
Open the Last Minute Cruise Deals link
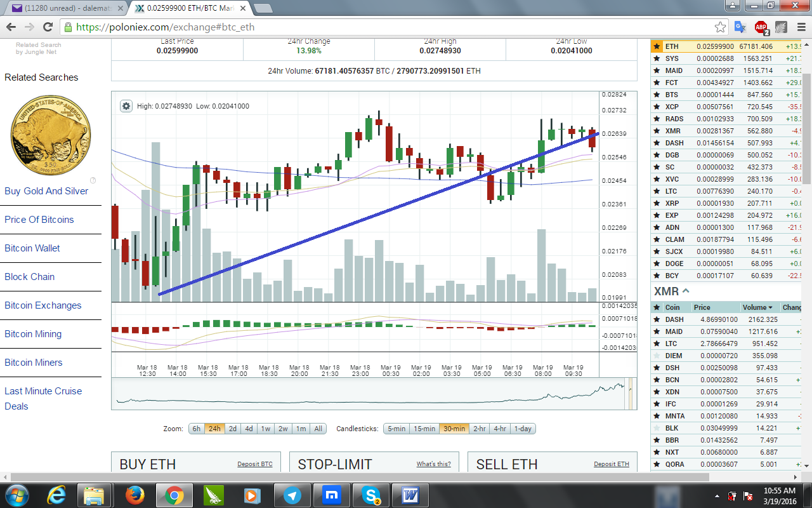[43, 399]
